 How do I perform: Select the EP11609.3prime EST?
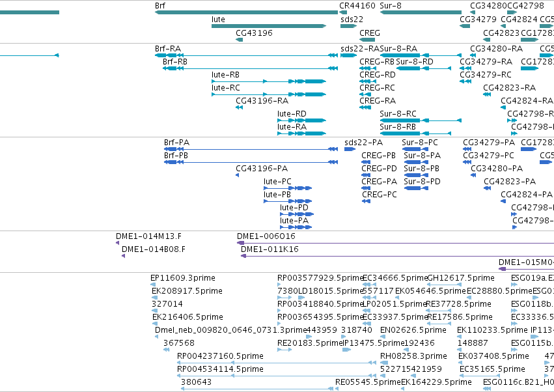(x=153, y=284)
